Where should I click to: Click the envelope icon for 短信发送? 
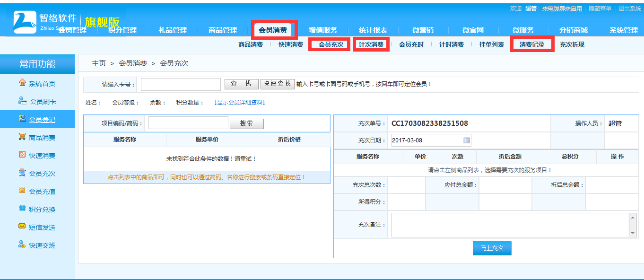point(22,227)
